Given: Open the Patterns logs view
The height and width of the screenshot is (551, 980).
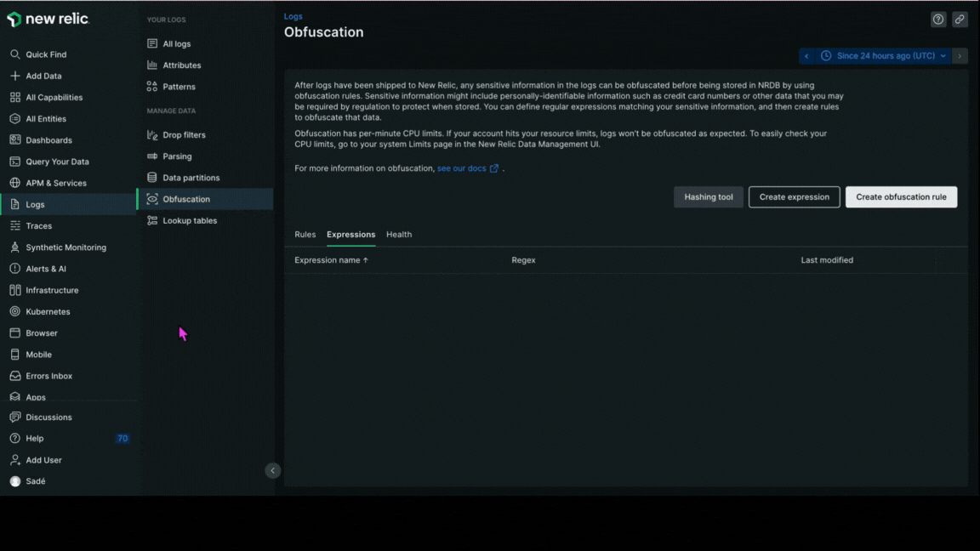Looking at the screenshot, I should point(179,87).
